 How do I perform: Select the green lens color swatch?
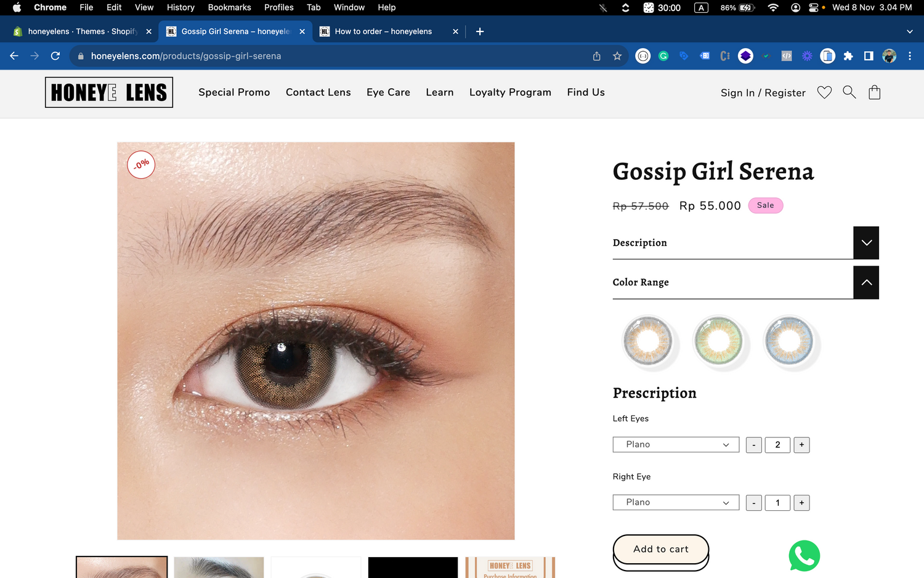[718, 341]
